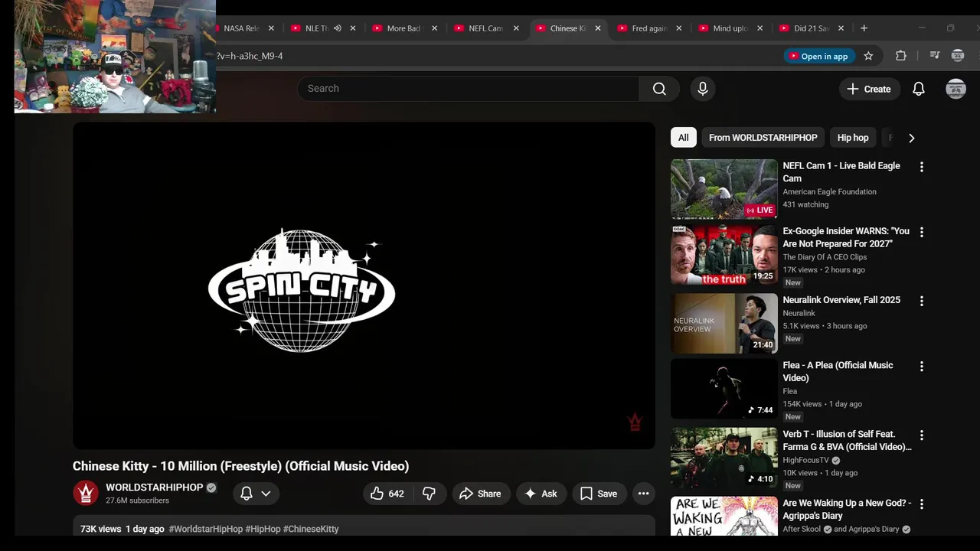
Task: Click the Ask button
Action: pyautogui.click(x=541, y=494)
